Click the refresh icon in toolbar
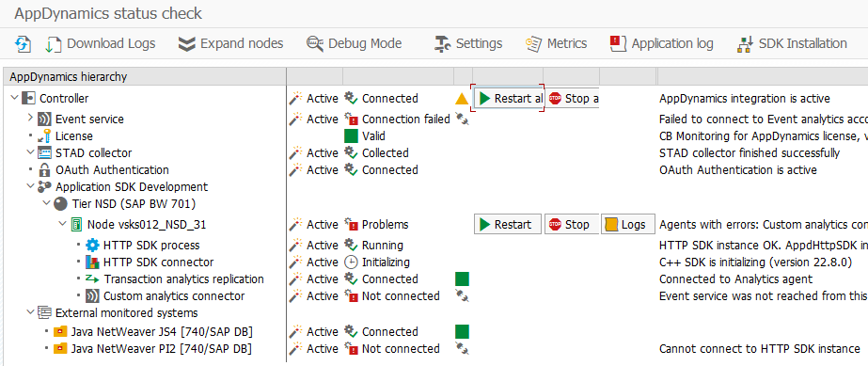 click(x=23, y=43)
